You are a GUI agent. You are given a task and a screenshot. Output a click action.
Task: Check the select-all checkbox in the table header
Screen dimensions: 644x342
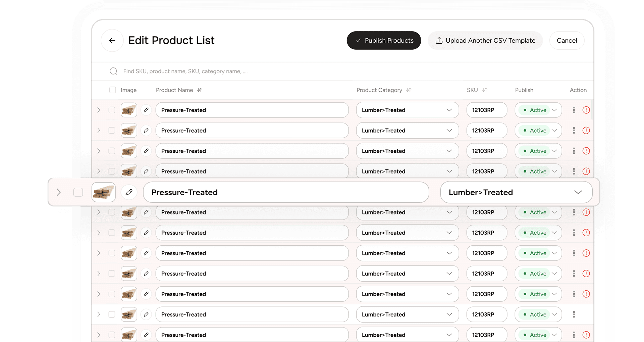[x=112, y=90]
